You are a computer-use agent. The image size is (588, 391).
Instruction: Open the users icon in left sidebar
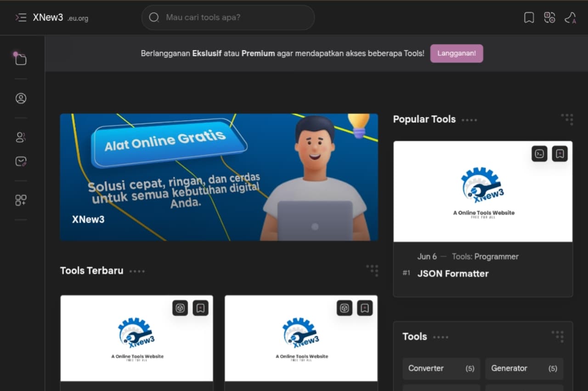(21, 137)
